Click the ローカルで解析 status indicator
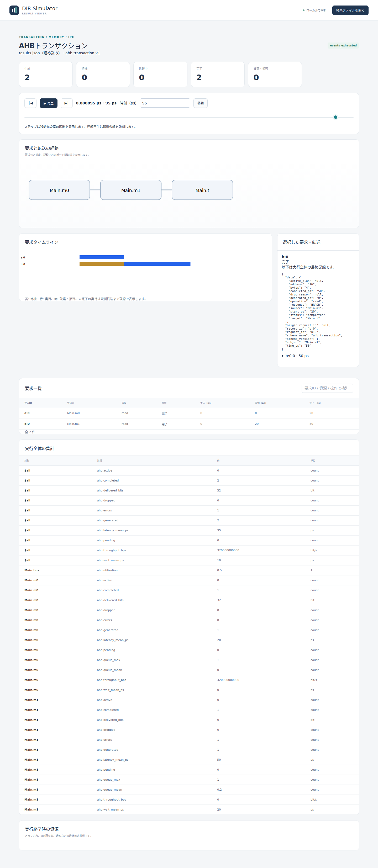378x868 pixels. (315, 10)
